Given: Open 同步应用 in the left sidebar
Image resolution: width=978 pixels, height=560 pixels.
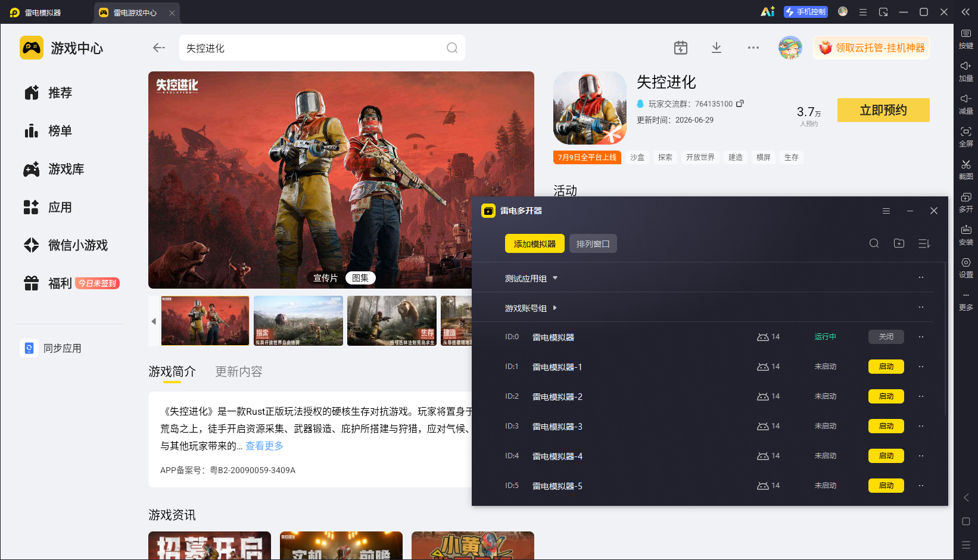Looking at the screenshot, I should point(51,348).
